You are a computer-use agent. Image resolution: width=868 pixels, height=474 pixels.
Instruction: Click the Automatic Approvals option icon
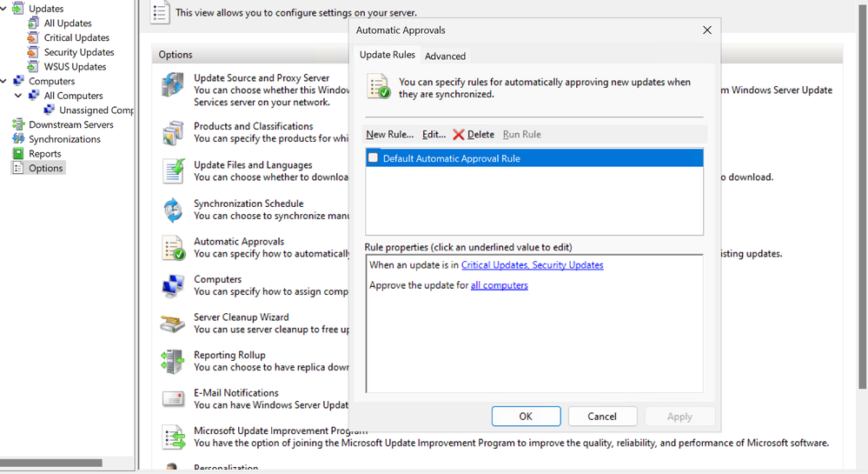click(173, 248)
